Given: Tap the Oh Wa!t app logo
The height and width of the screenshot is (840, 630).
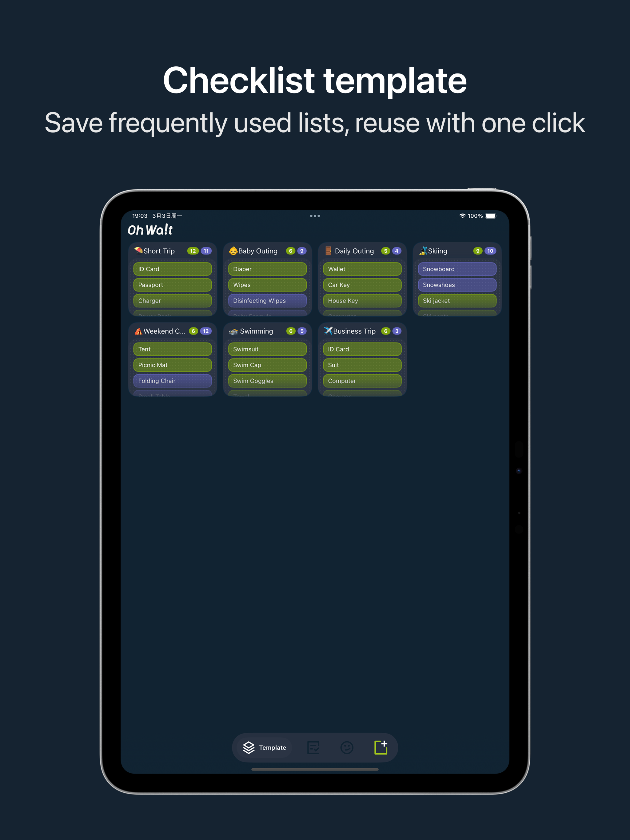Looking at the screenshot, I should [x=150, y=230].
